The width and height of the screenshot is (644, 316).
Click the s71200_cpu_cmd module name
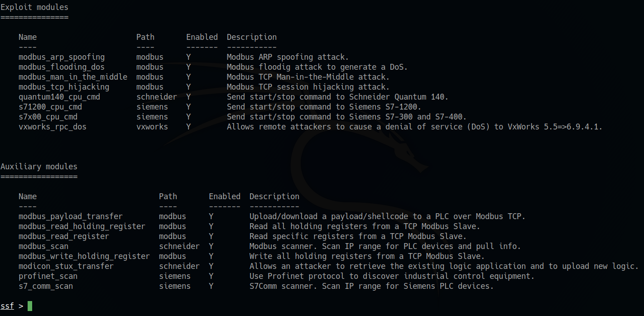[50, 107]
